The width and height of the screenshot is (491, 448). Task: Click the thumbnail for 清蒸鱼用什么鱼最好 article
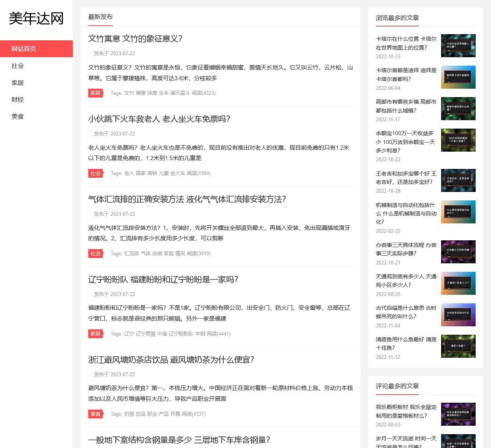coord(458,346)
